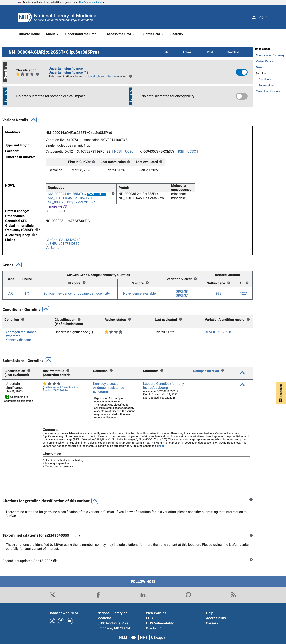Open the Submit Data menu
Viewport: 286px width, 644px height.
tap(153, 34)
